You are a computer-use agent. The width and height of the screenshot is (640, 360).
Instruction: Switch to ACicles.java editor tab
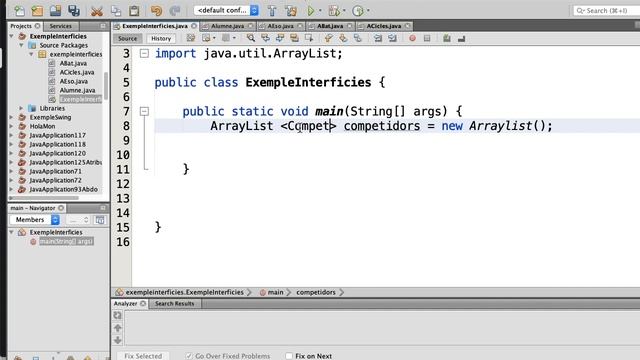point(384,26)
